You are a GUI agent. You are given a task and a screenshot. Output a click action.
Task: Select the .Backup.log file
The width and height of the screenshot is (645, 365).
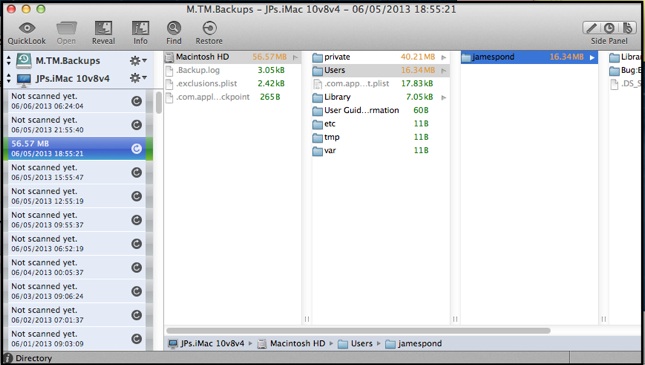coord(232,70)
